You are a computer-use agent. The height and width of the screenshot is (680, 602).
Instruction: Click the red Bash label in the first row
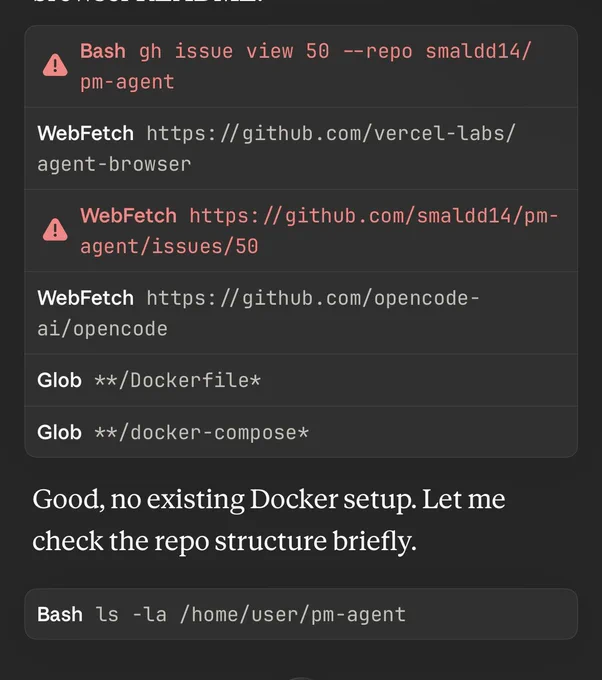tap(103, 51)
